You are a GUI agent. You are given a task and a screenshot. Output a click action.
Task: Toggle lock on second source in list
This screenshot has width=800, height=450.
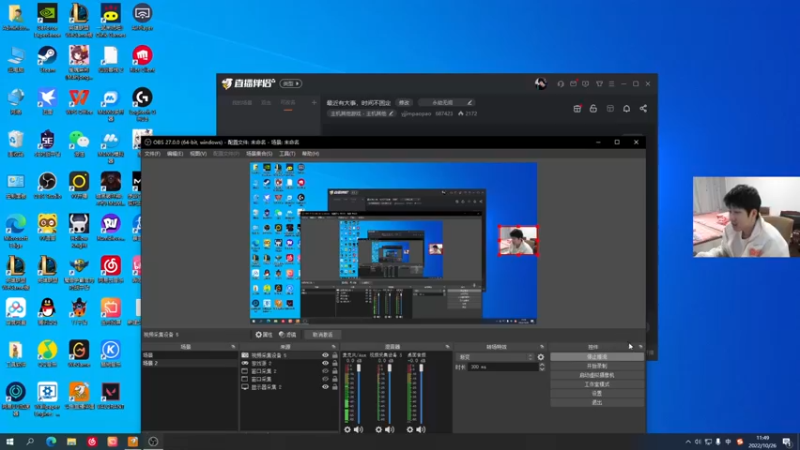point(335,363)
